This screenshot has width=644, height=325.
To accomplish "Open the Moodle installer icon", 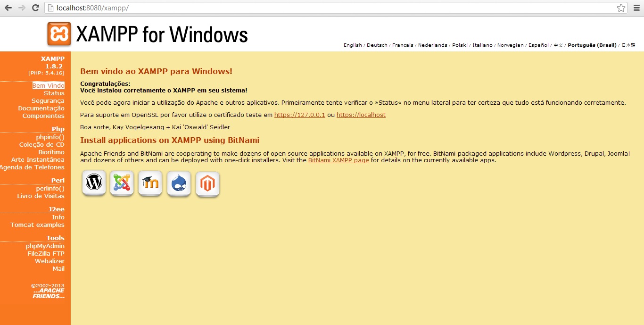I will (x=150, y=183).
